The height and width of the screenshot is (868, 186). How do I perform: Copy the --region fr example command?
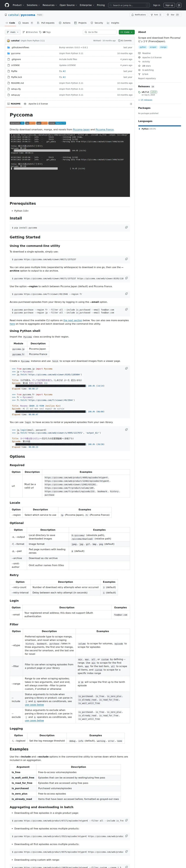point(126,294)
